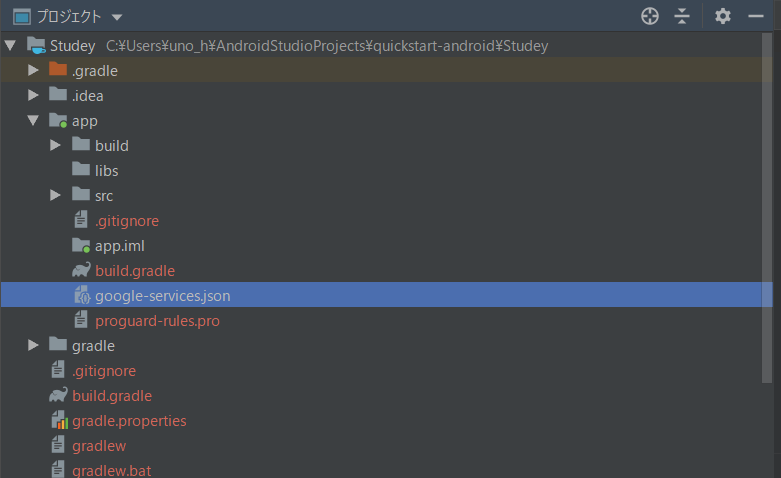The height and width of the screenshot is (478, 781).
Task: Click the vertical scrollbar of project tree
Action: click(x=767, y=208)
